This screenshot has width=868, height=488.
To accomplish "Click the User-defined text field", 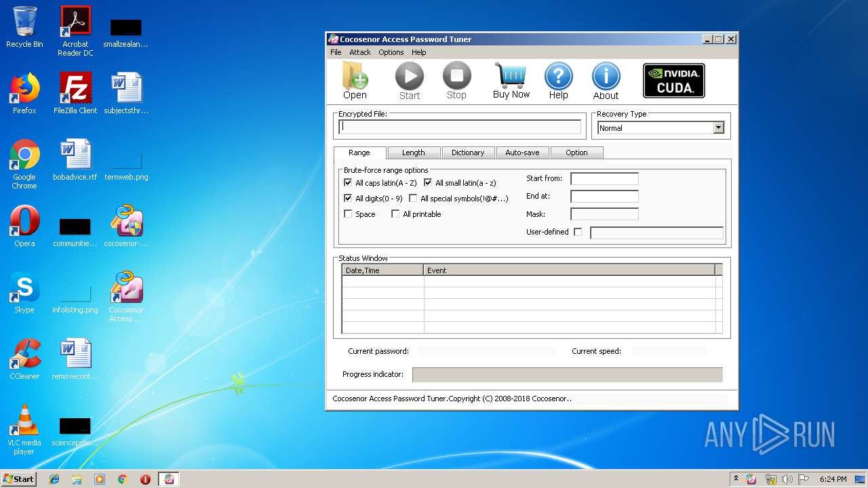I will point(656,233).
